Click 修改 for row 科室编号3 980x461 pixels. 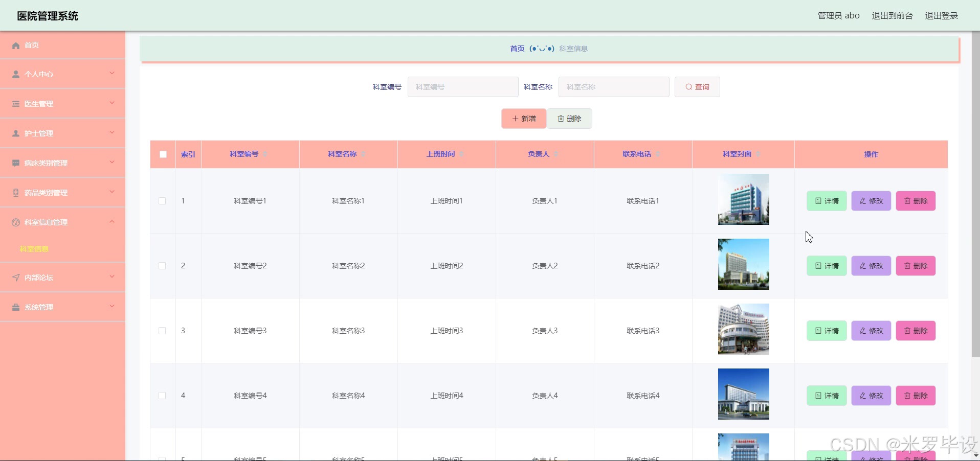pyautogui.click(x=871, y=331)
